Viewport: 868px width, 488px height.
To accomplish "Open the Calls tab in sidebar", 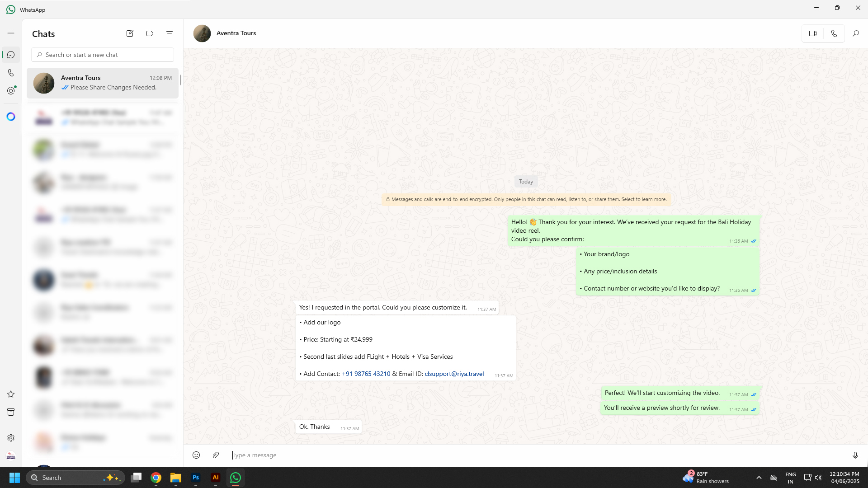I will point(11,73).
